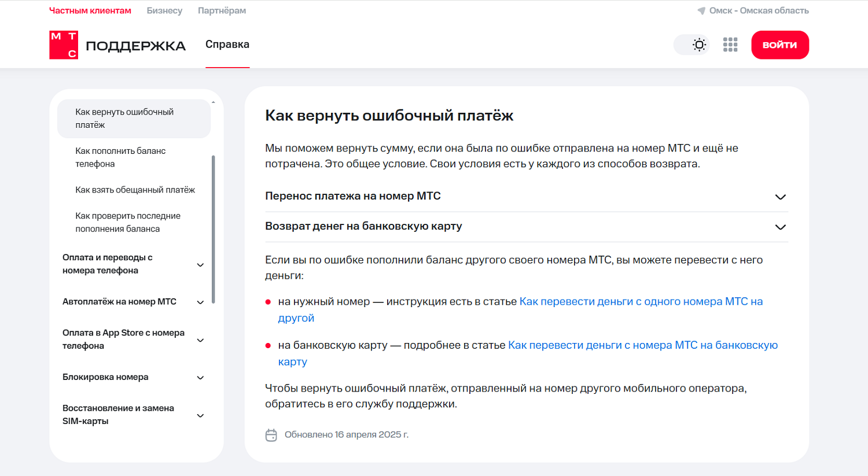Expand Перенос платежа на номер МТС chevron
The width and height of the screenshot is (868, 476).
pyautogui.click(x=781, y=197)
